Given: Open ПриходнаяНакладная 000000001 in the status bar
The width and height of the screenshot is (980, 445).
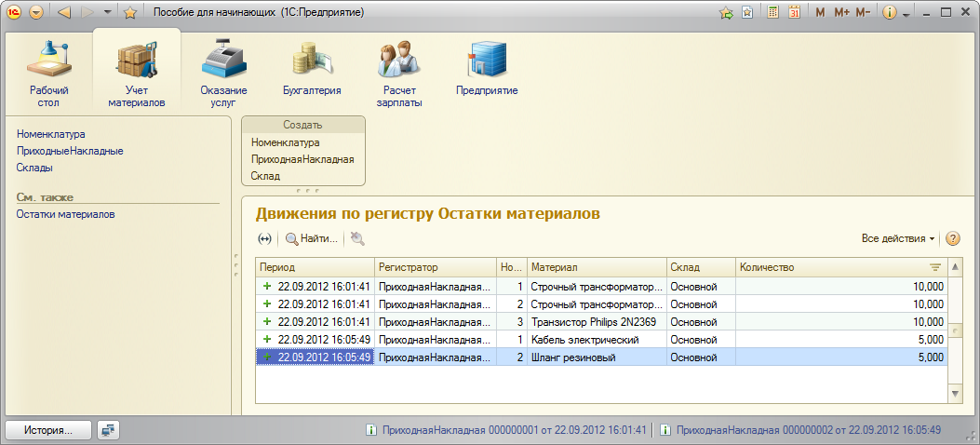Looking at the screenshot, I should click(514, 430).
